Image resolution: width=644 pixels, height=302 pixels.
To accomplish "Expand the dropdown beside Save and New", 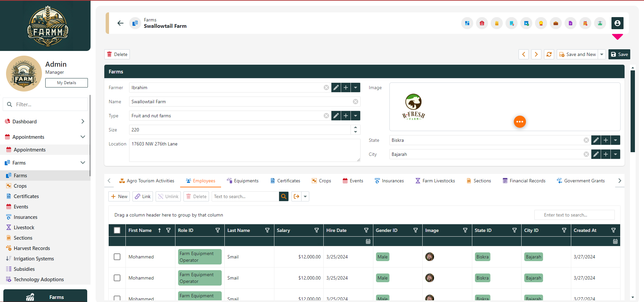I will [x=602, y=54].
